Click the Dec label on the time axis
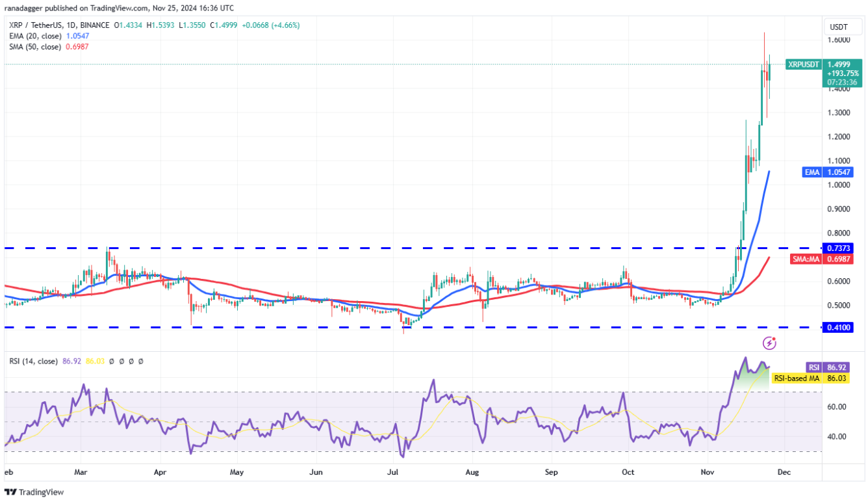Viewport: 868px width, 502px height. point(784,473)
